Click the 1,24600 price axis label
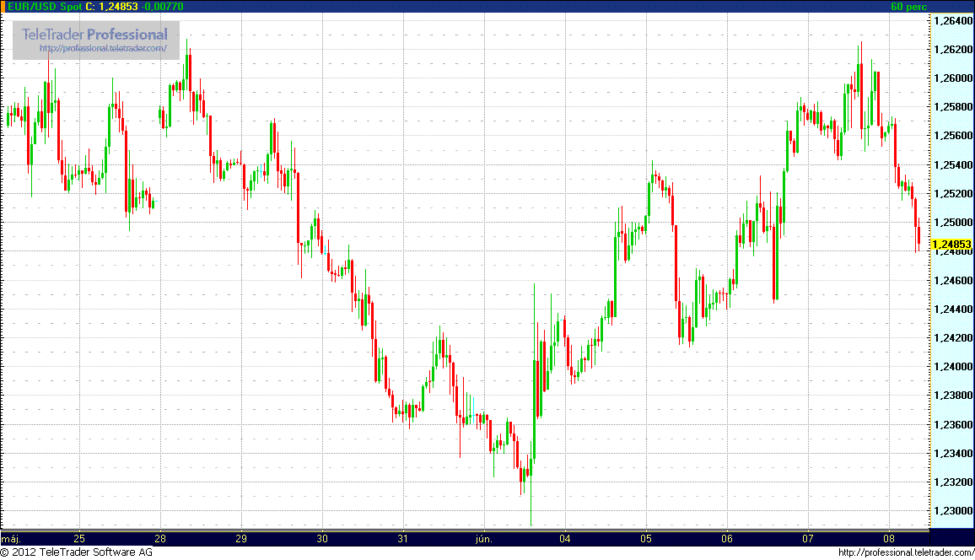 point(953,280)
